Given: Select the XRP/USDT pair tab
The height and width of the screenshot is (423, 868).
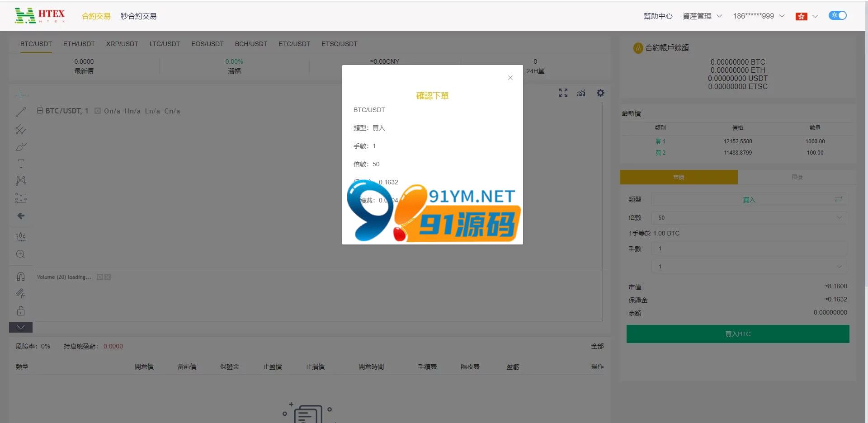Looking at the screenshot, I should click(122, 44).
